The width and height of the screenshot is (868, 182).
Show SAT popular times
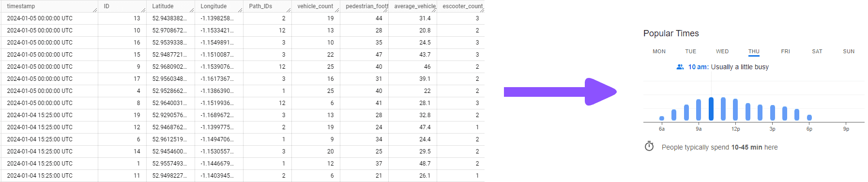(817, 51)
